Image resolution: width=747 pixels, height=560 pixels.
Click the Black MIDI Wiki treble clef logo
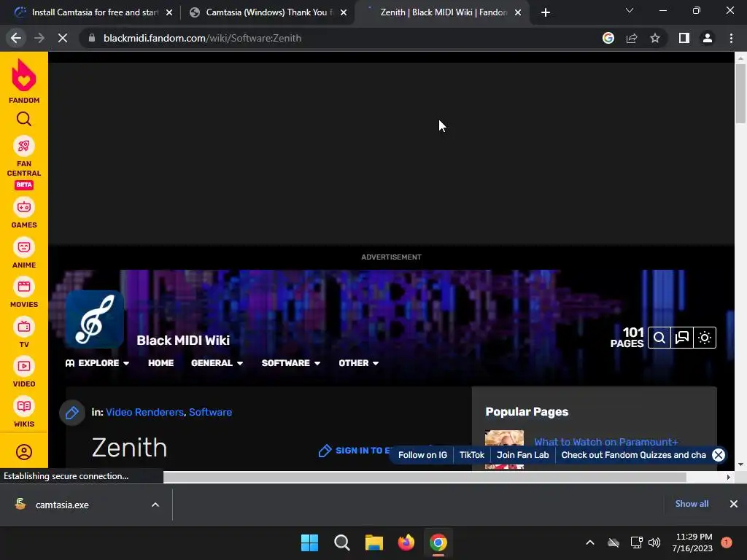(95, 319)
